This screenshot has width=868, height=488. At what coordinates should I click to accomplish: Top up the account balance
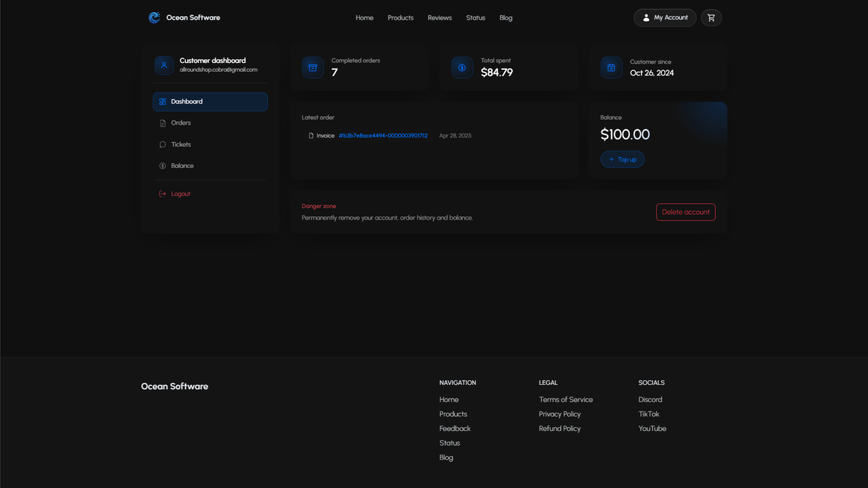623,159
